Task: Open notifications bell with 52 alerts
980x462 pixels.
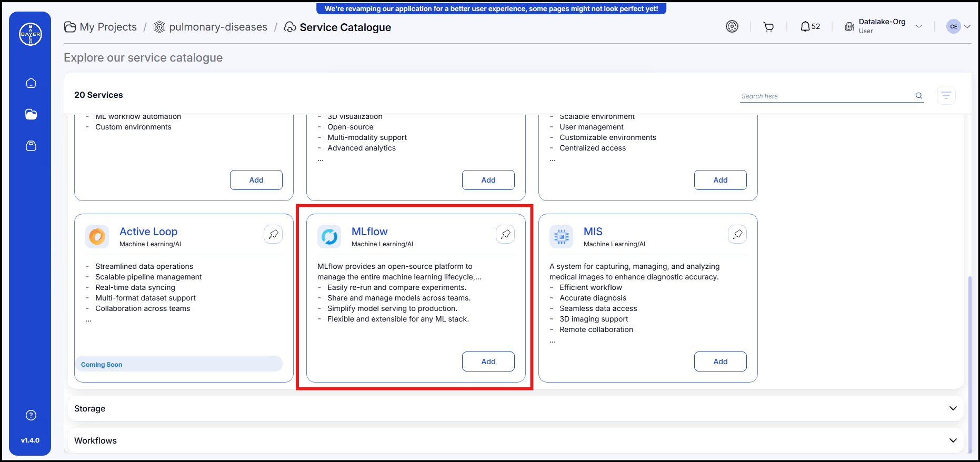Action: pyautogui.click(x=810, y=26)
